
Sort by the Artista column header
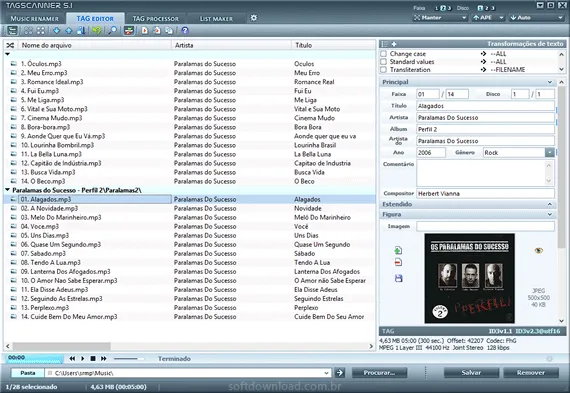pos(231,45)
